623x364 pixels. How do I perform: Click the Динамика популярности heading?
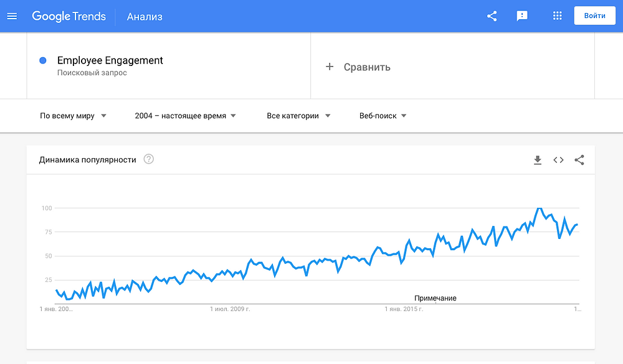[87, 159]
